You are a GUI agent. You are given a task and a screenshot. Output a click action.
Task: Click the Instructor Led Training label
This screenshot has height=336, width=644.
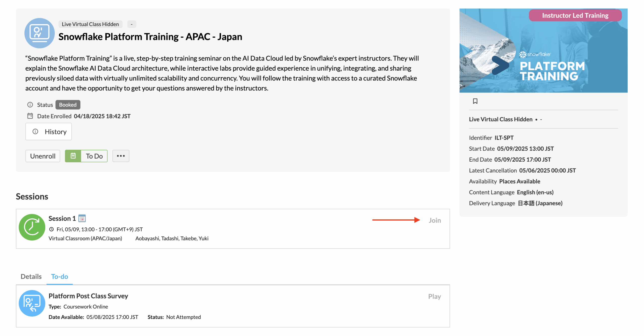(575, 15)
